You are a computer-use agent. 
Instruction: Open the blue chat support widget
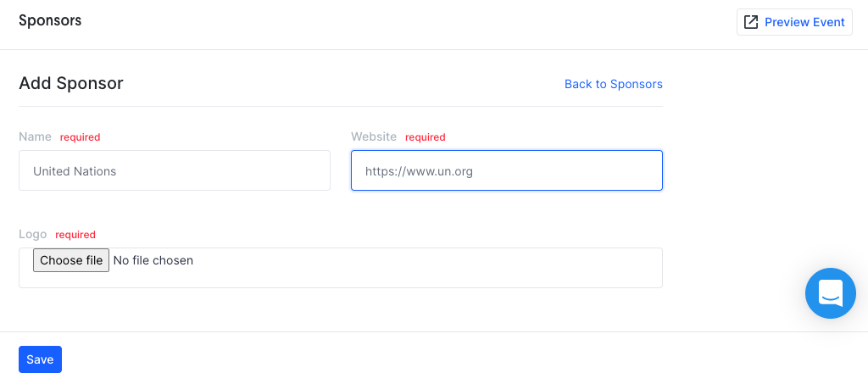831,293
